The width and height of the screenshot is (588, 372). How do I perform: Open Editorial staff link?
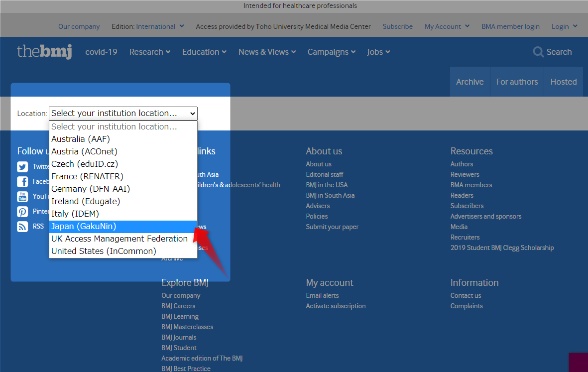click(325, 174)
